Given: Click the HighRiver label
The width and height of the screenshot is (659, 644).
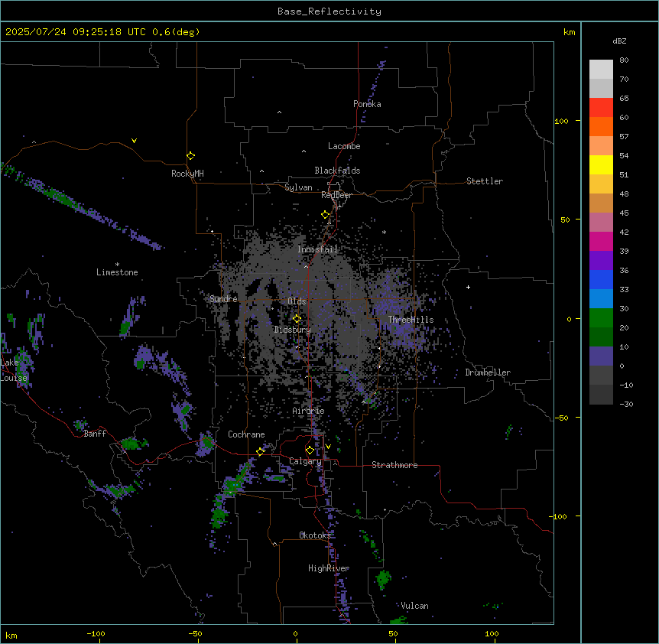Looking at the screenshot, I should [x=329, y=568].
